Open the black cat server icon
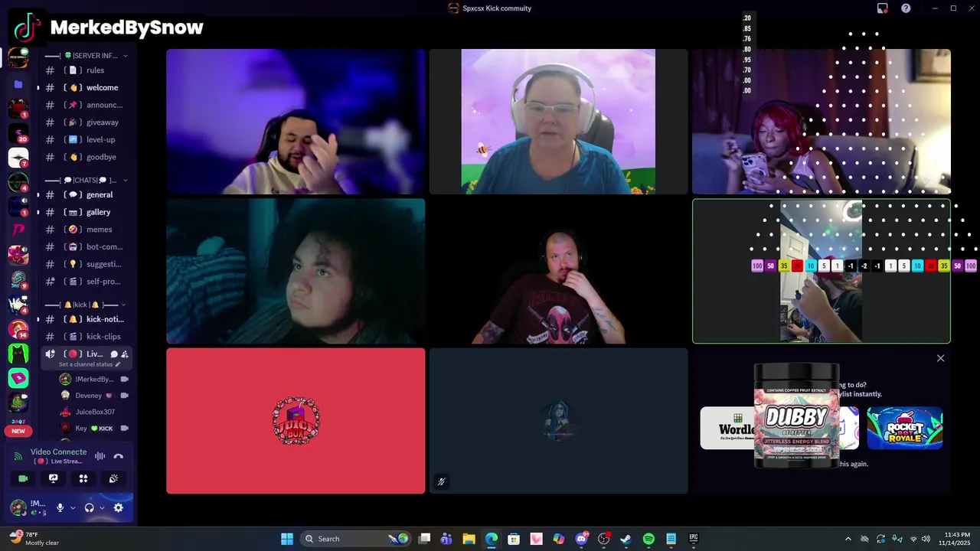Screen dimensions: 980x551 coord(18,354)
